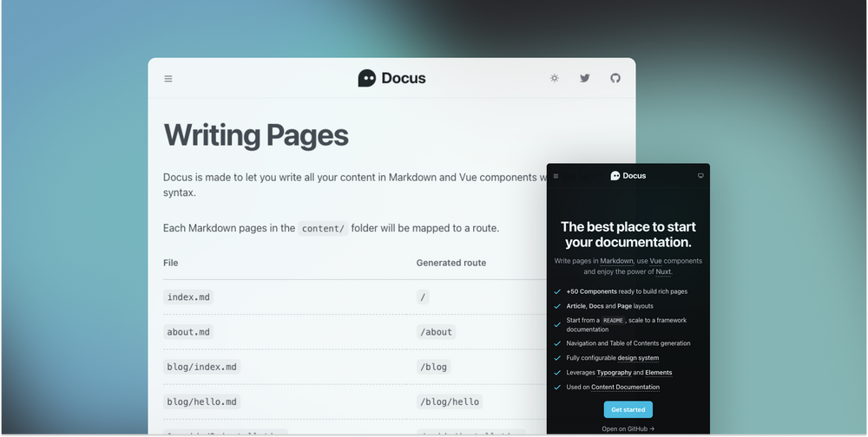Click the Docus logo in the light window
868x437 pixels.
tap(392, 78)
